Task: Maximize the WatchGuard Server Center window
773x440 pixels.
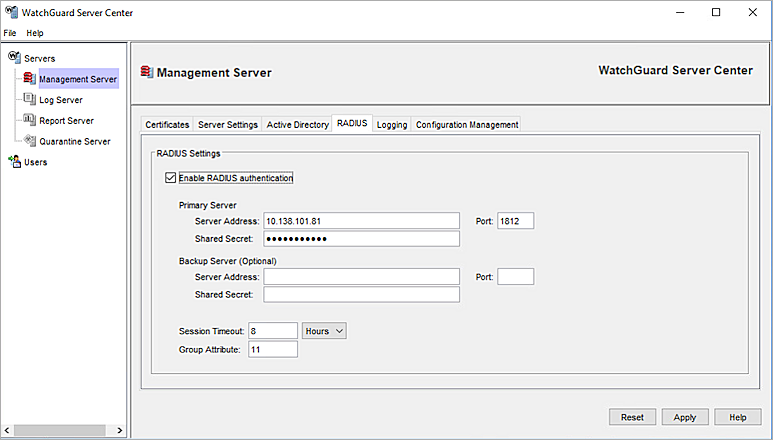Action: tap(716, 12)
